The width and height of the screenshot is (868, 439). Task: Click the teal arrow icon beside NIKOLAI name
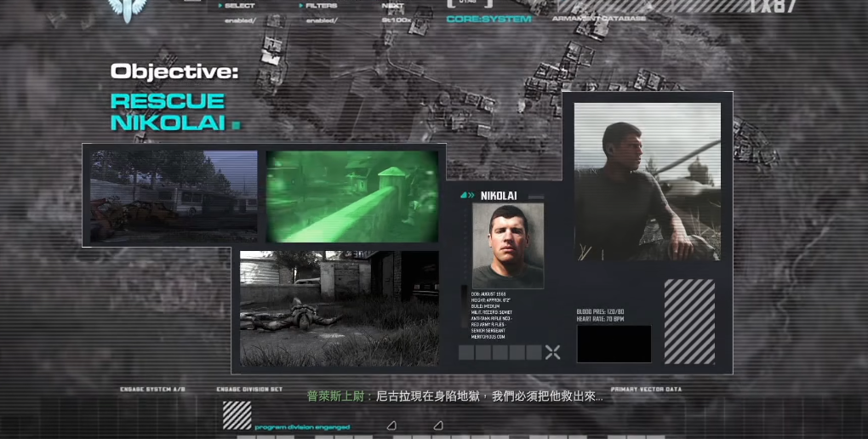point(467,196)
